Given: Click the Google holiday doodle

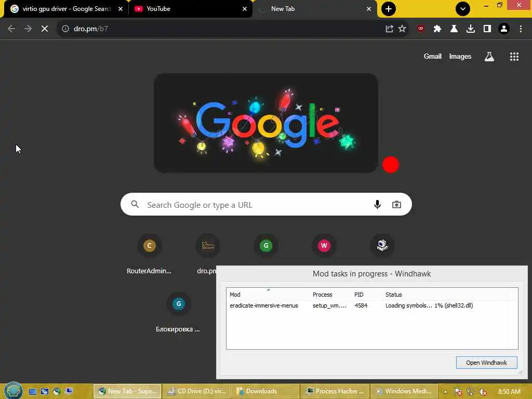Looking at the screenshot, I should [265, 123].
